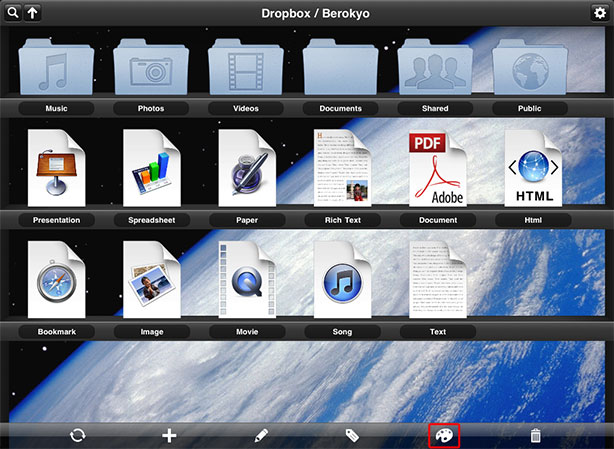Tap the Dropbox / Berokyo title
Image resolution: width=614 pixels, height=449 pixels.
tap(315, 13)
